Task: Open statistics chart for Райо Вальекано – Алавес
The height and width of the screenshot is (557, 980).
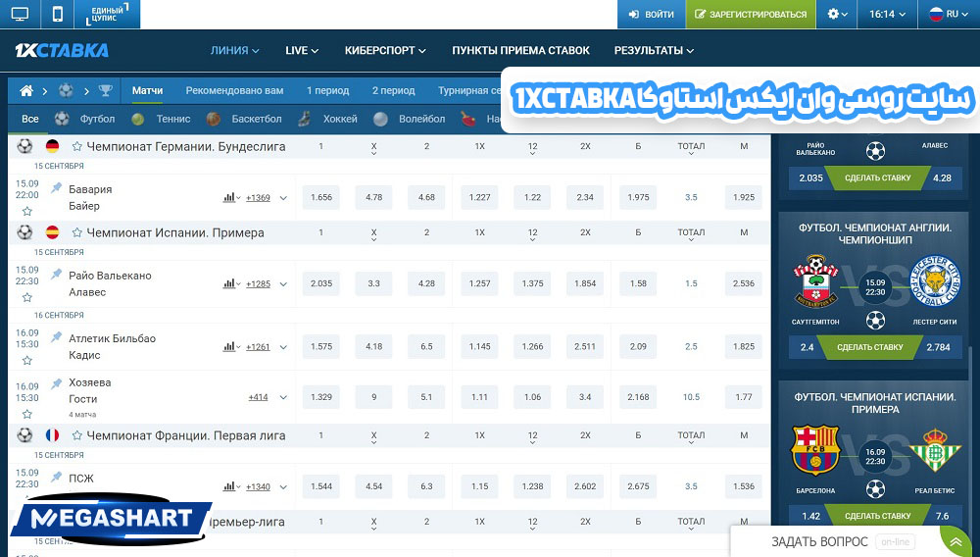Action: point(231,283)
